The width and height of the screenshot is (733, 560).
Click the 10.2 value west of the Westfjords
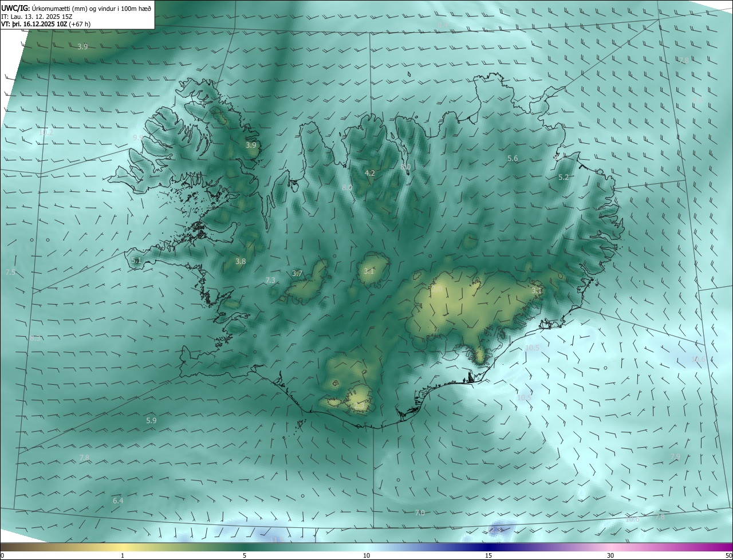46,132
